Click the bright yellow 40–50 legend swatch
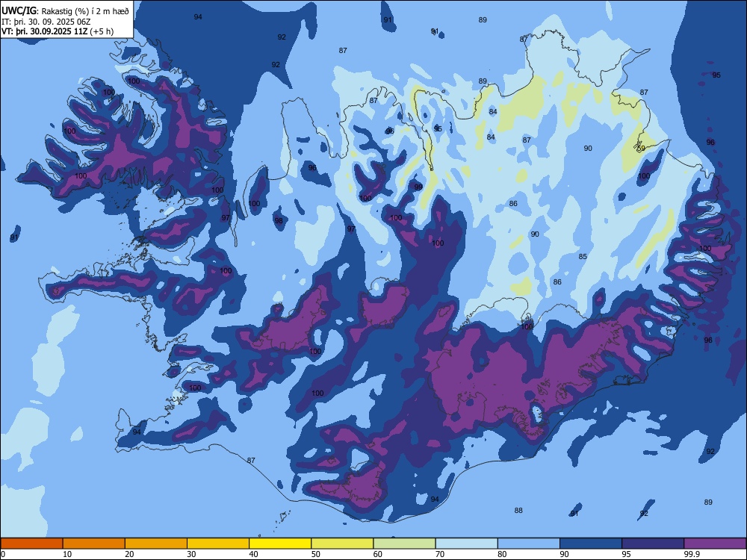 [280, 544]
